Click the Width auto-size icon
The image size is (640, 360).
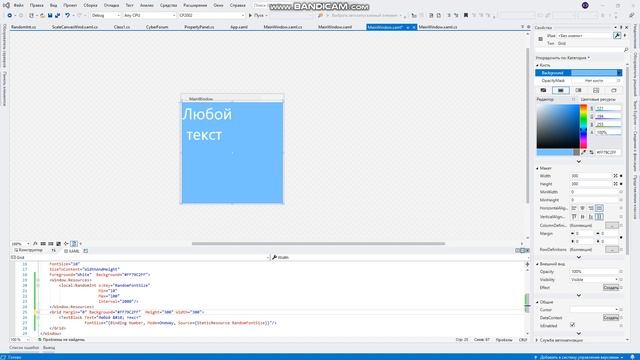616,176
